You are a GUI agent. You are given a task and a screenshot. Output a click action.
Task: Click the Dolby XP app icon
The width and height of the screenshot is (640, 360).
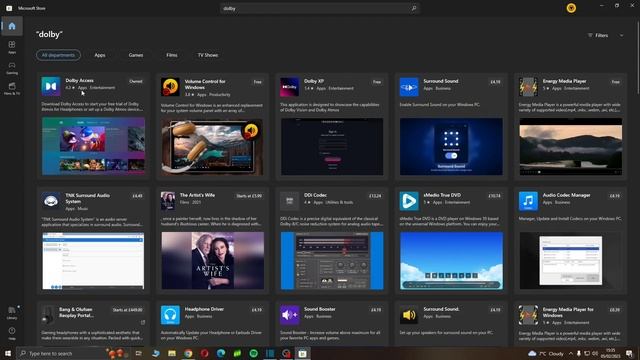tap(289, 87)
